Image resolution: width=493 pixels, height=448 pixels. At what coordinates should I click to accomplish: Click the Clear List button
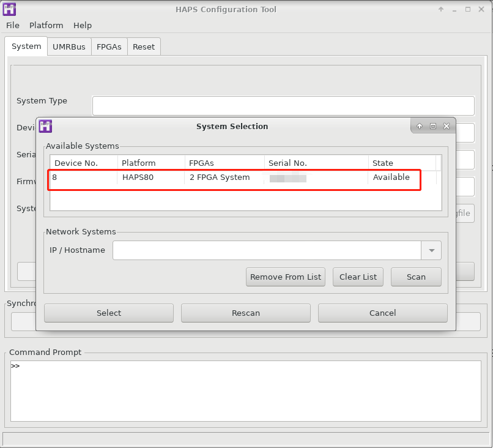[x=358, y=277]
